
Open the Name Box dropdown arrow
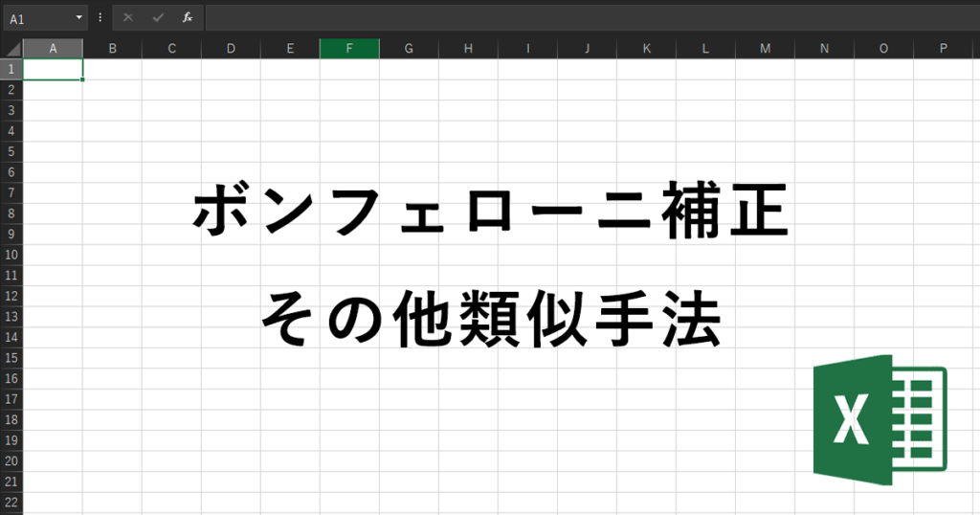point(78,17)
